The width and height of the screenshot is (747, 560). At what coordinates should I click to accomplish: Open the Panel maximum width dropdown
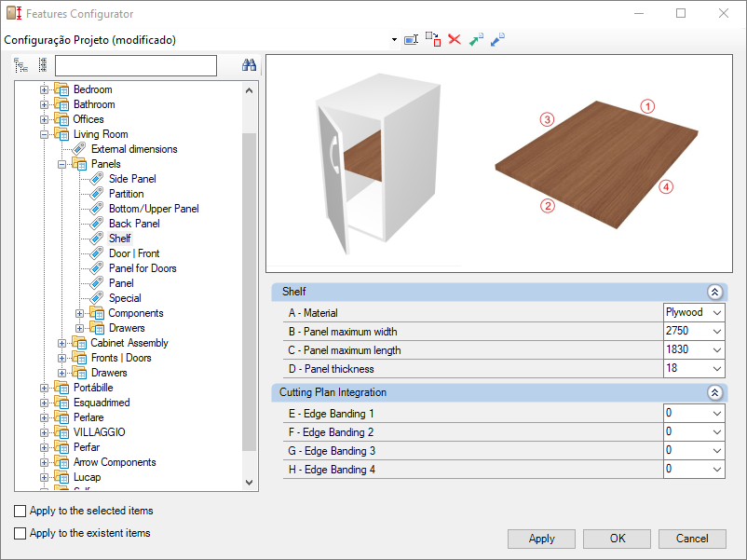click(x=716, y=331)
